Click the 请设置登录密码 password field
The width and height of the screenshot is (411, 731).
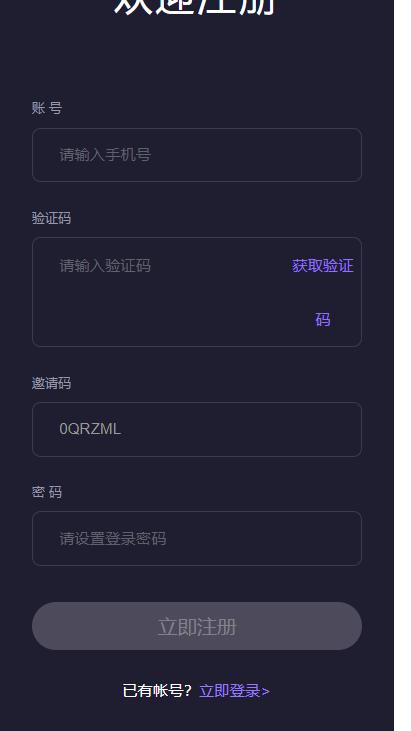(x=197, y=538)
